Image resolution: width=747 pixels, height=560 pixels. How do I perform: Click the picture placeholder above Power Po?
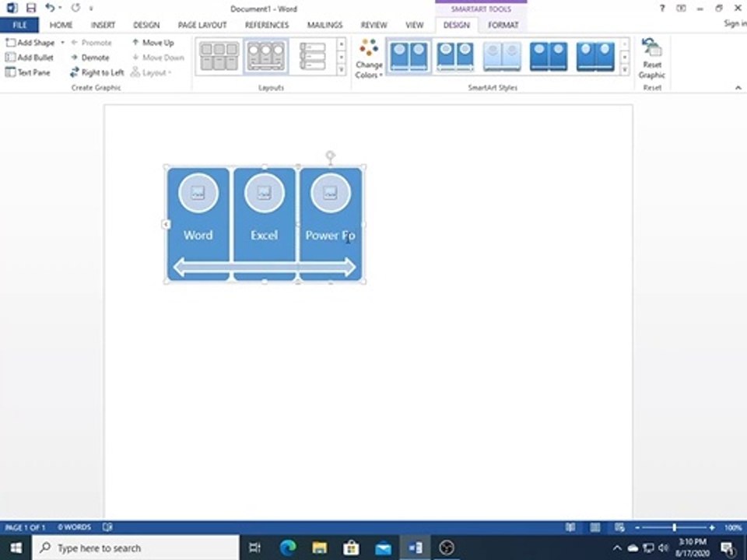(330, 193)
